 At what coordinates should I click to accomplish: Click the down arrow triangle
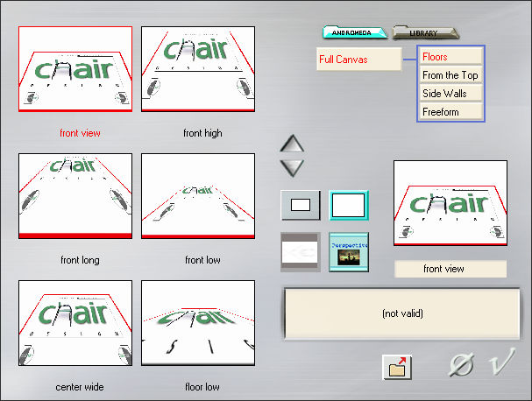click(x=292, y=166)
